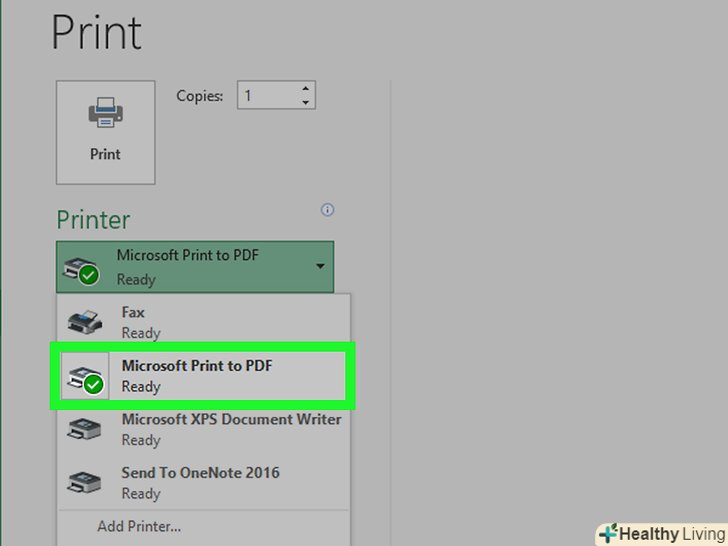
Task: Click the Printer section heading
Action: click(93, 220)
